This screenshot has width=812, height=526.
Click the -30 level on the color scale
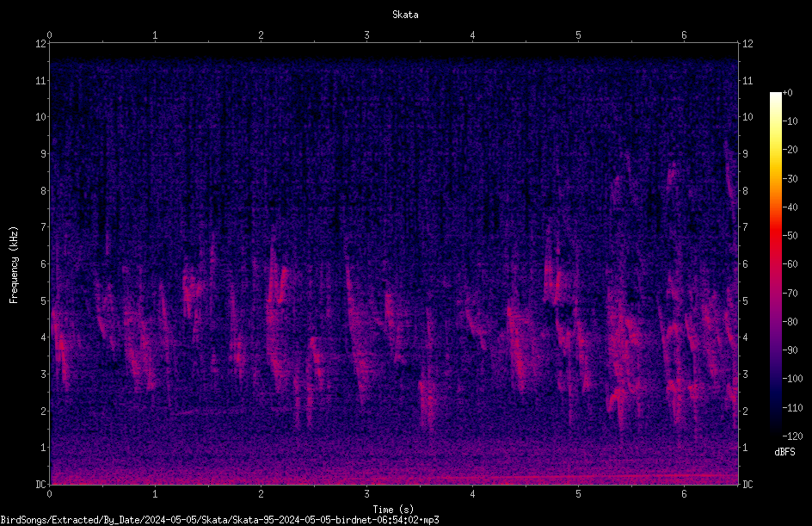(x=790, y=178)
